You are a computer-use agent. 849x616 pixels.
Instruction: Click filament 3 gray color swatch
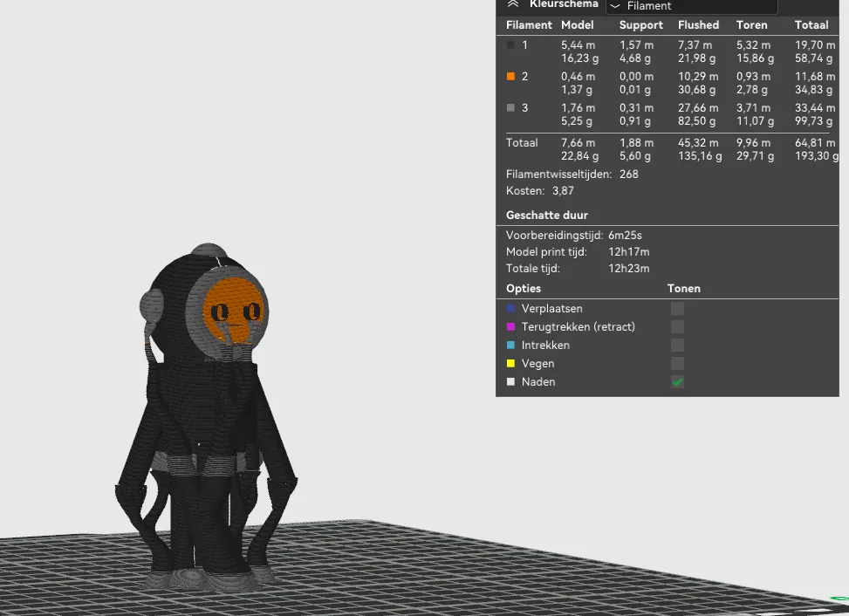tap(510, 107)
